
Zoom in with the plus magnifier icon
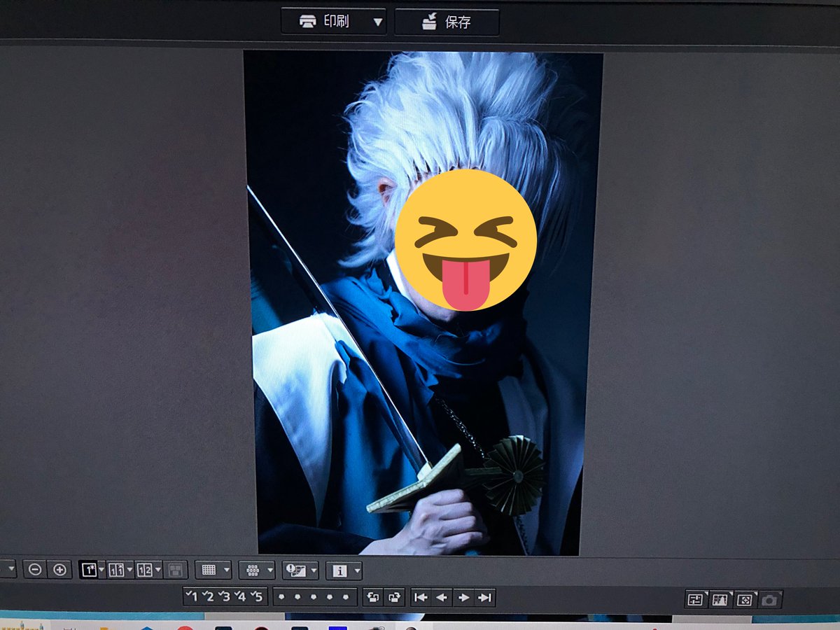pos(59,569)
